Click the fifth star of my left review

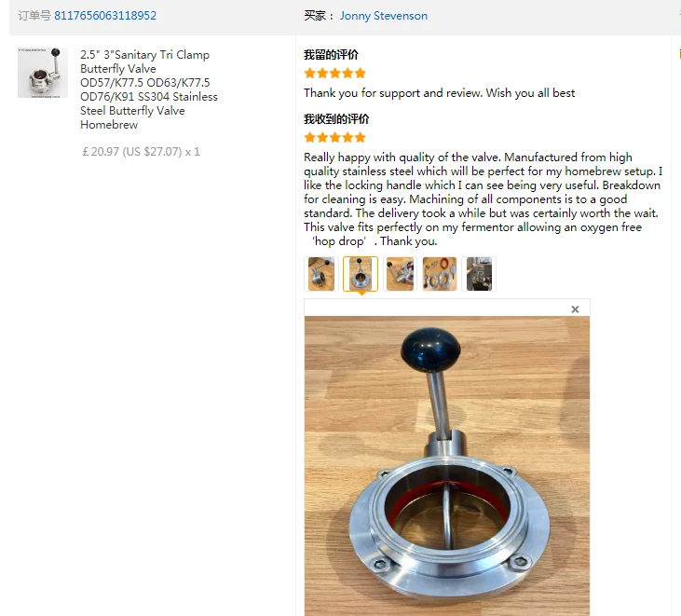(x=360, y=73)
